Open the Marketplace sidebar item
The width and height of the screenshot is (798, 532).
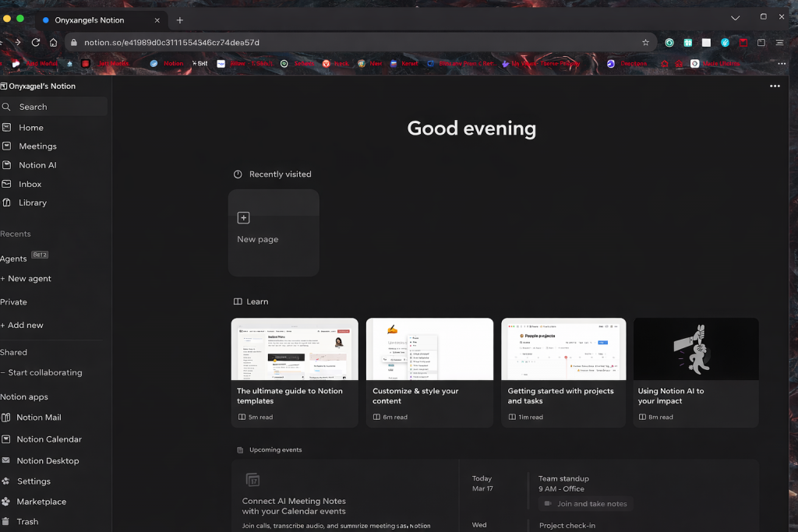[x=41, y=502]
